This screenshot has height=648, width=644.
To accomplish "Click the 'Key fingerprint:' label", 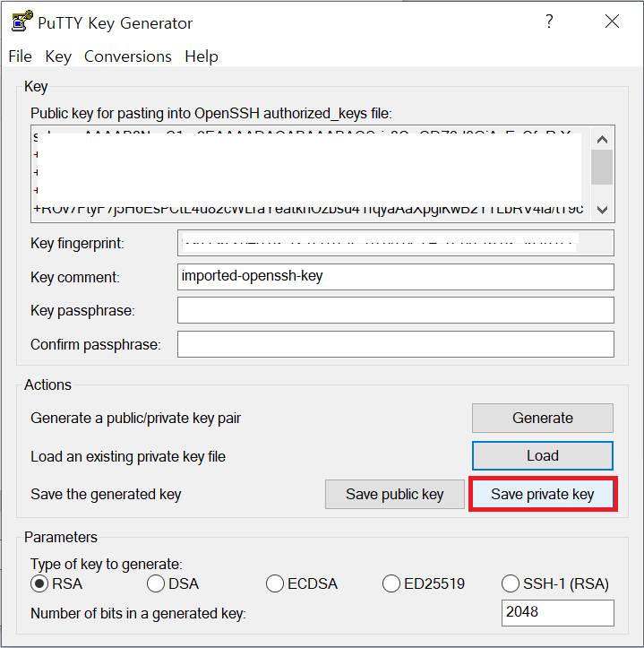I will (x=77, y=244).
